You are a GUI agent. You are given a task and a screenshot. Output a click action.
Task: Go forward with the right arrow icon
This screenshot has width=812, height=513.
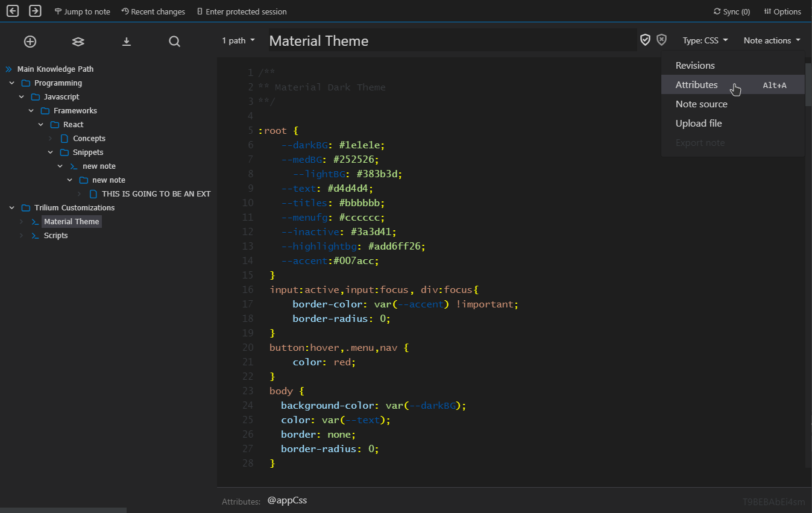[35, 11]
